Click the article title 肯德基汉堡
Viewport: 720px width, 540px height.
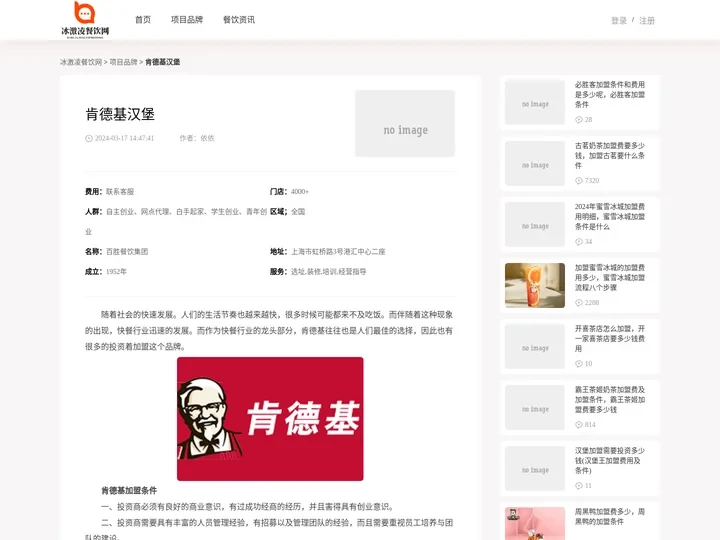(x=120, y=114)
